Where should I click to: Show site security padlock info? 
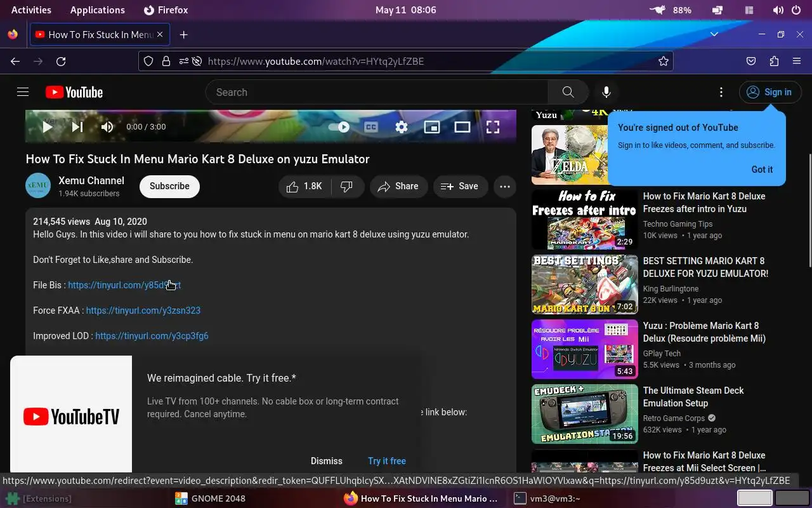(x=166, y=61)
